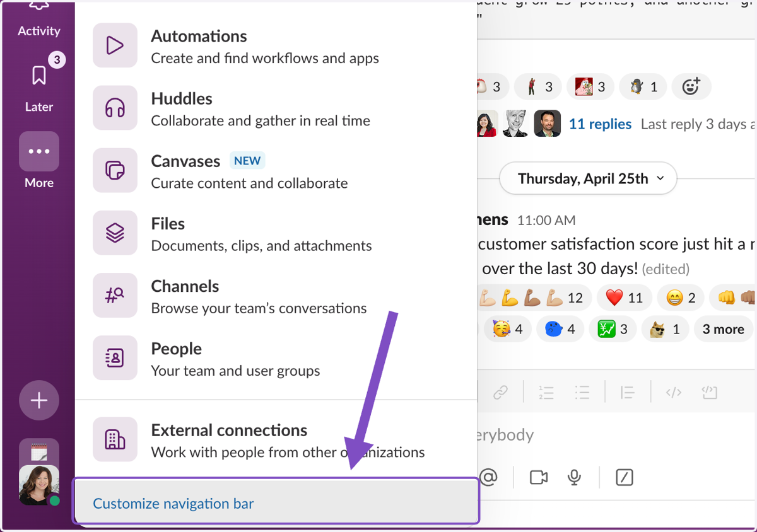Toggle code block formatting icon

710,393
